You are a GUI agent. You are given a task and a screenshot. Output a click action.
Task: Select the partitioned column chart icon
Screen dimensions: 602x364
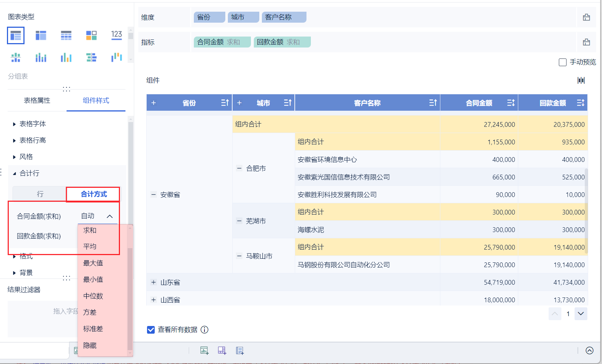pyautogui.click(x=16, y=57)
